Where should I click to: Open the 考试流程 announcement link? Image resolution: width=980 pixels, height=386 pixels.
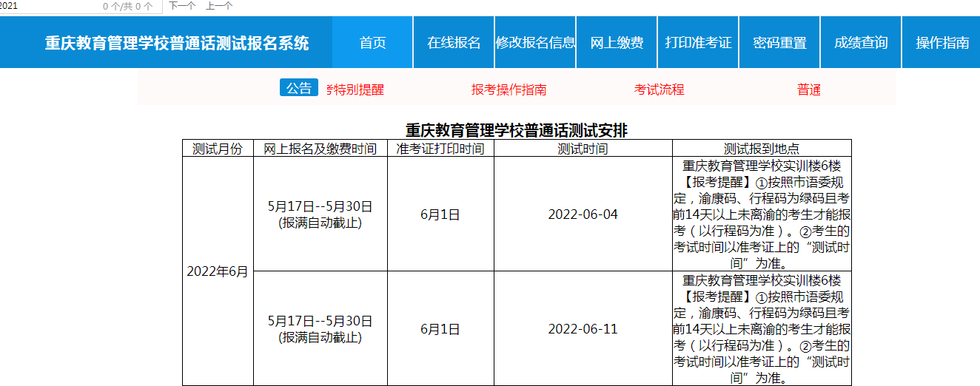[x=660, y=89]
